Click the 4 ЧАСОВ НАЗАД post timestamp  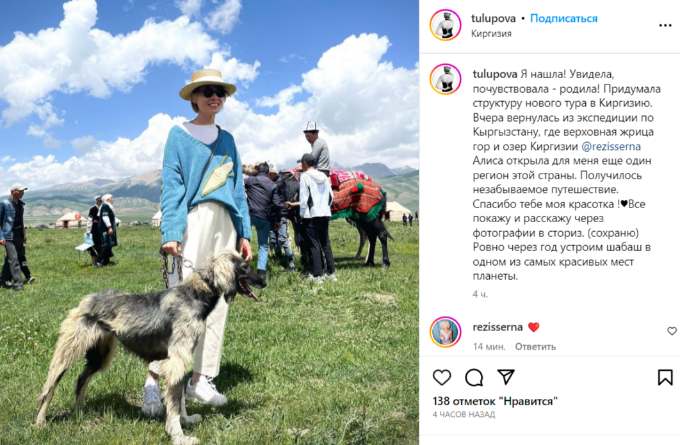464,415
